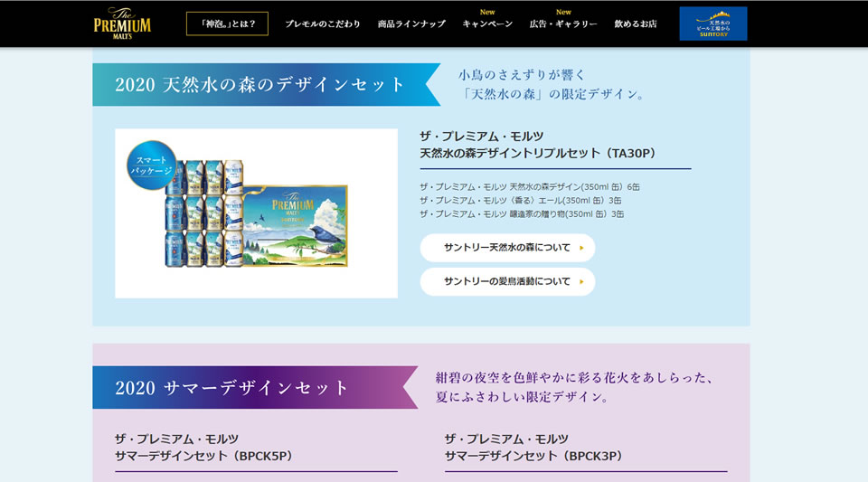The width and height of the screenshot is (868, 482).
Task: Click 天然水の森デザイン(350ml 缶) 6缶 line
Action: (x=530, y=187)
